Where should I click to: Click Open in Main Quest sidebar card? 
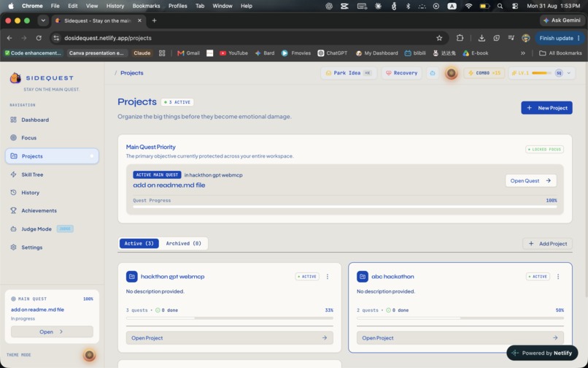point(52,332)
